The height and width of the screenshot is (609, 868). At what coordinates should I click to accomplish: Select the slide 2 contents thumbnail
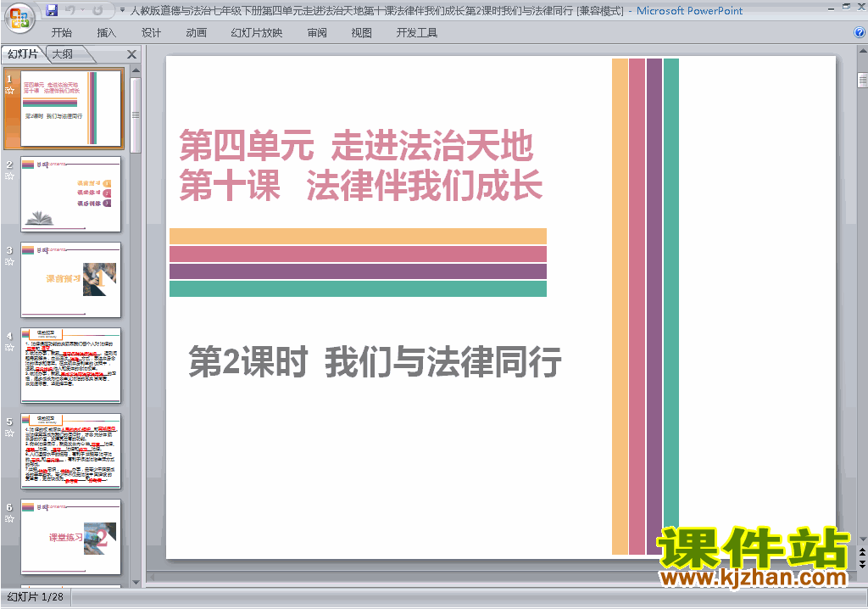click(x=71, y=194)
